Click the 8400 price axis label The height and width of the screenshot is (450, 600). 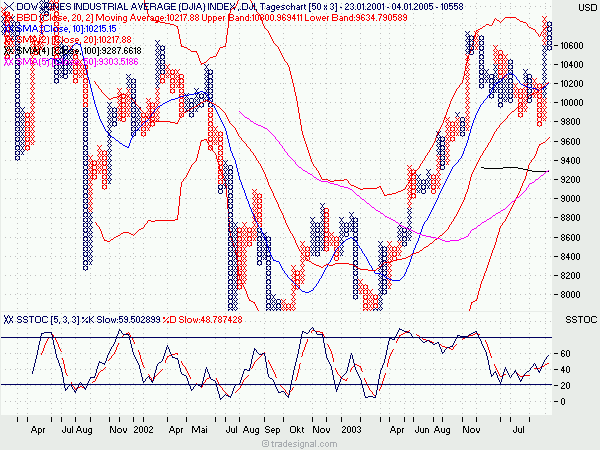click(570, 257)
